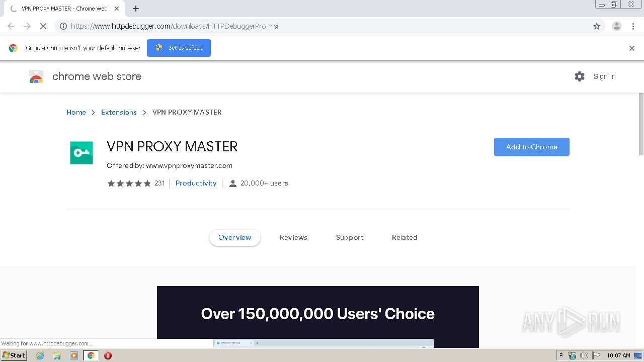The image size is (644, 362).
Task: Open Chrome's three-dot menu
Action: coord(633,26)
